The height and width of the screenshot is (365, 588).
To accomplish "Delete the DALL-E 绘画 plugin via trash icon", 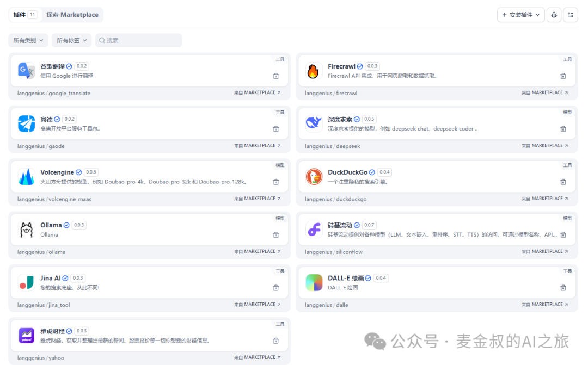I will coord(563,288).
